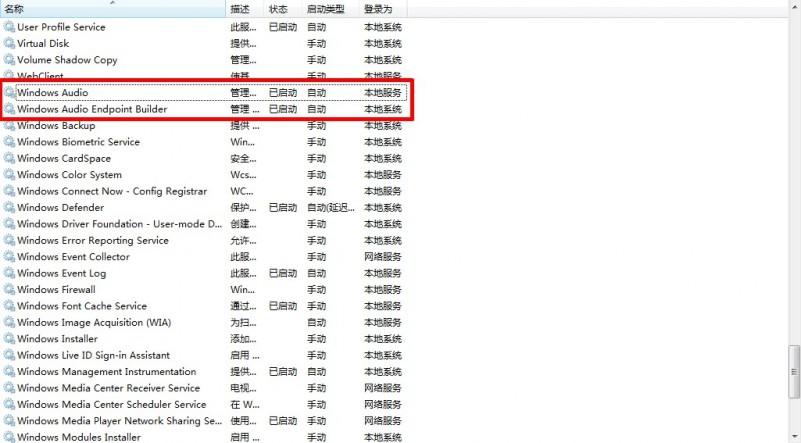Viewport: 801px width, 443px height.
Task: Click the Virtual Disk service icon
Action: click(9, 44)
